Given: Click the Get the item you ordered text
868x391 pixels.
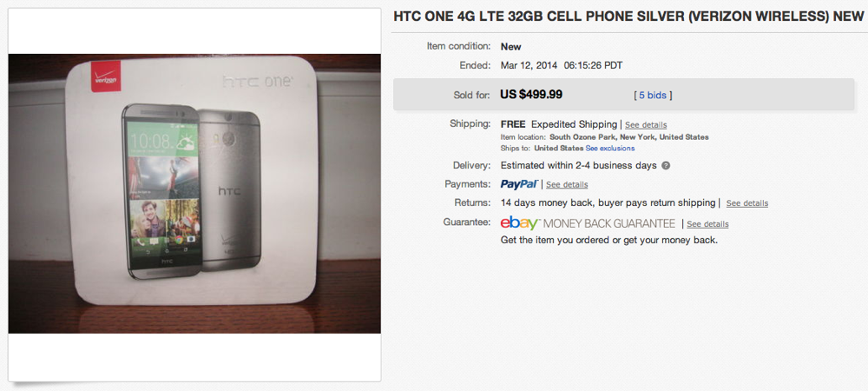Looking at the screenshot, I should pos(609,239).
